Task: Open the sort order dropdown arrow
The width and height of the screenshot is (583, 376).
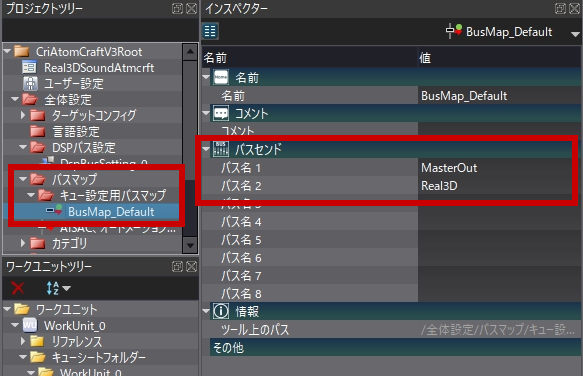Action: coord(67,288)
